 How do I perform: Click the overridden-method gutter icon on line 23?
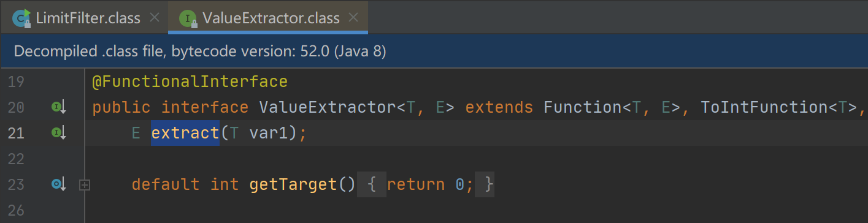(x=58, y=183)
